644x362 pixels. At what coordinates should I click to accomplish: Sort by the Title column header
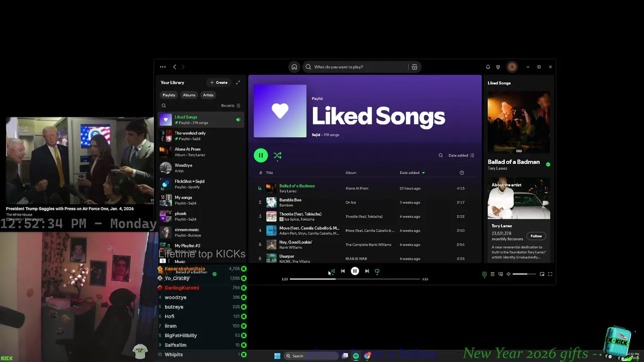269,172
